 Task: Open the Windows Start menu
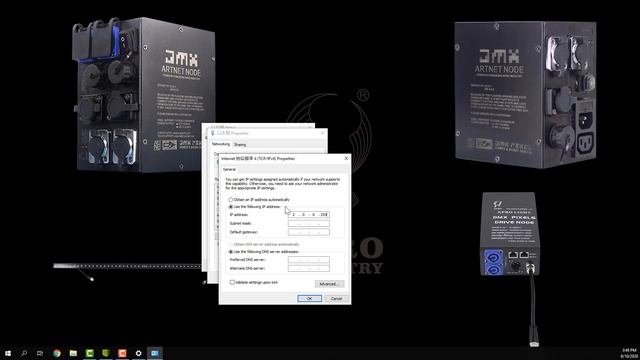click(8, 353)
